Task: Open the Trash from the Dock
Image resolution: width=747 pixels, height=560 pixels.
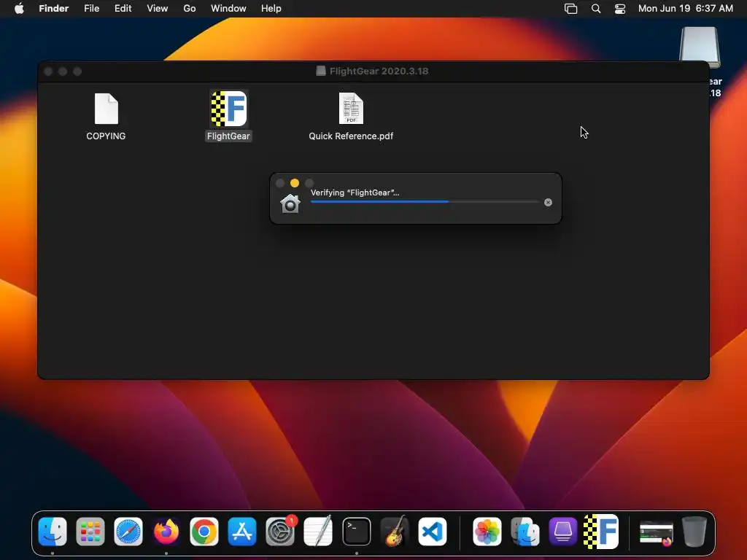Action: [694, 532]
